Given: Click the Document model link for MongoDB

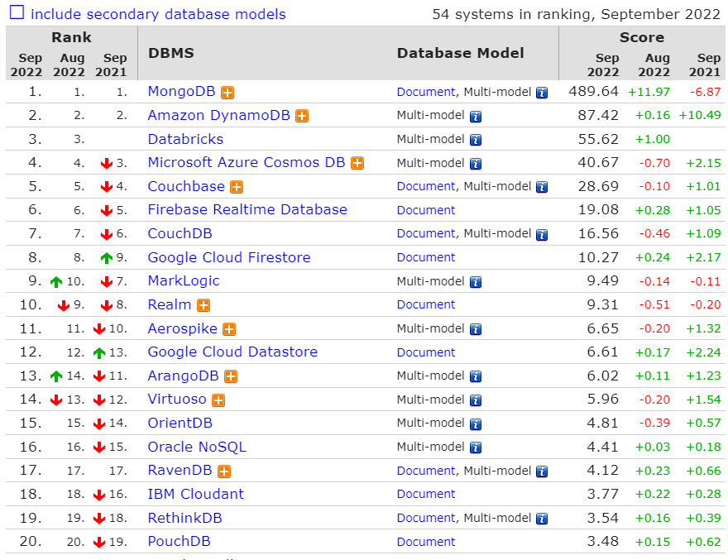Looking at the screenshot, I should (426, 92).
